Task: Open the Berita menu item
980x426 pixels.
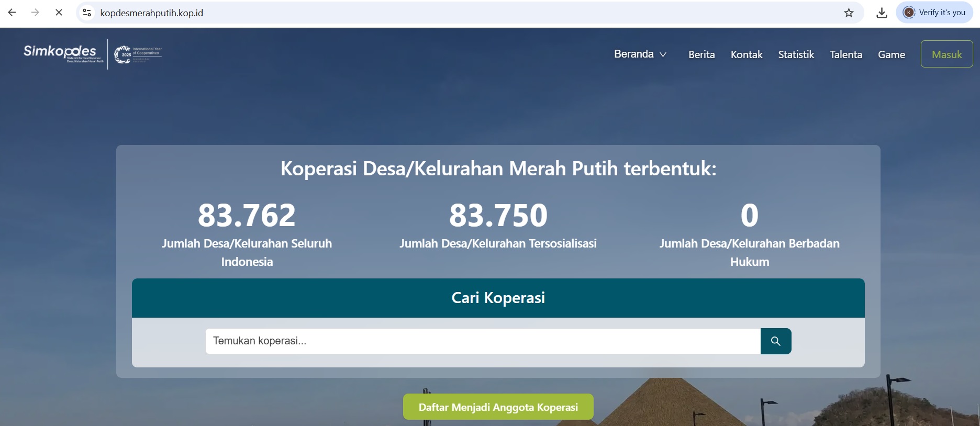Action: pos(701,54)
